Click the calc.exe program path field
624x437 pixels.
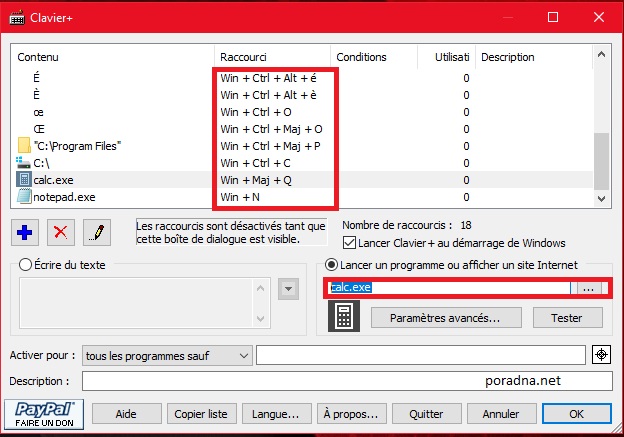pos(449,287)
